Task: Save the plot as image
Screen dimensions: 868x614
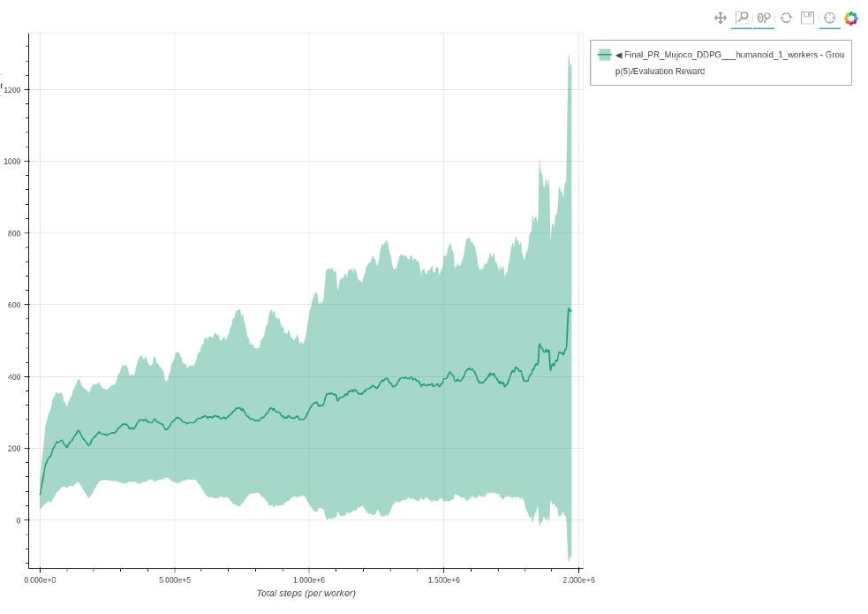Action: [x=807, y=18]
